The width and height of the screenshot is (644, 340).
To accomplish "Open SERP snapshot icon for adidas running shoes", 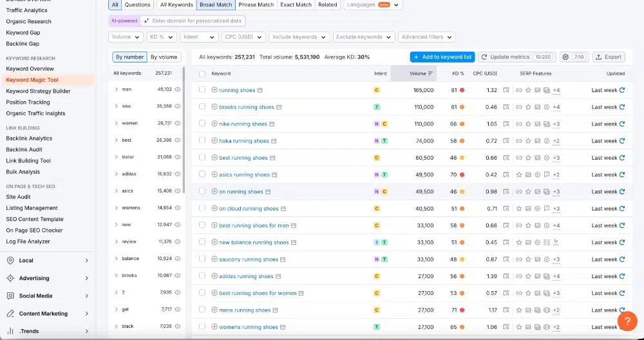I will pyautogui.click(x=506, y=276).
